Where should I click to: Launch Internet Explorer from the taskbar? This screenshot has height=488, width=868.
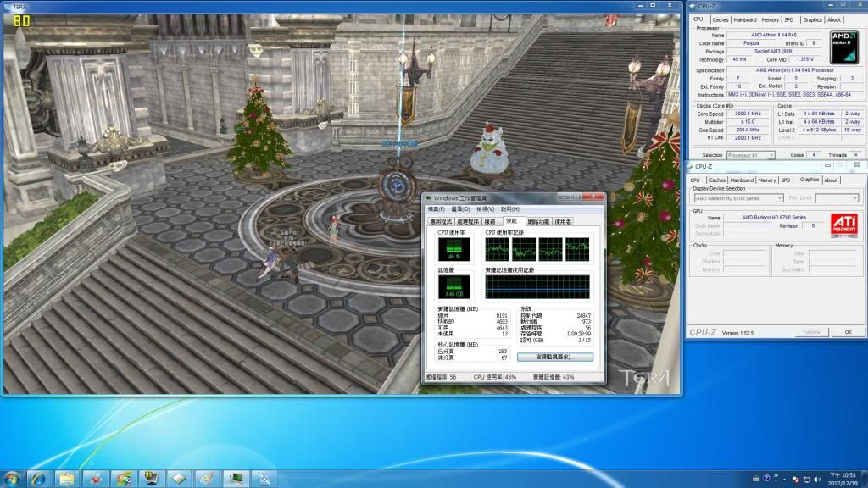(x=38, y=479)
